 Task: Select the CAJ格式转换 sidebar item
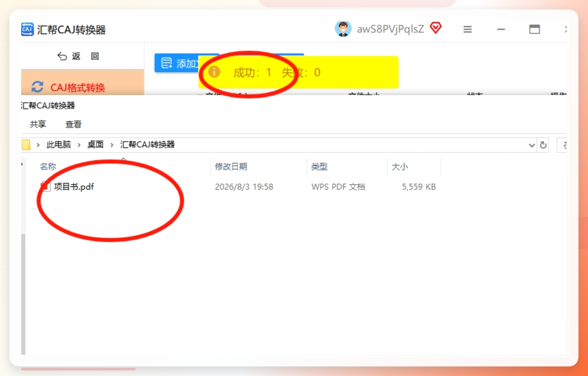(x=82, y=82)
